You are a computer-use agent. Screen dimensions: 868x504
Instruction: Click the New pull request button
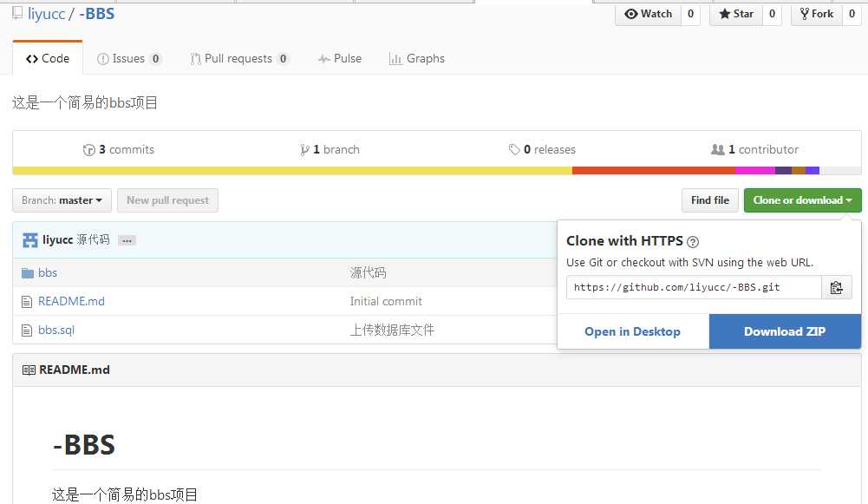click(x=167, y=200)
